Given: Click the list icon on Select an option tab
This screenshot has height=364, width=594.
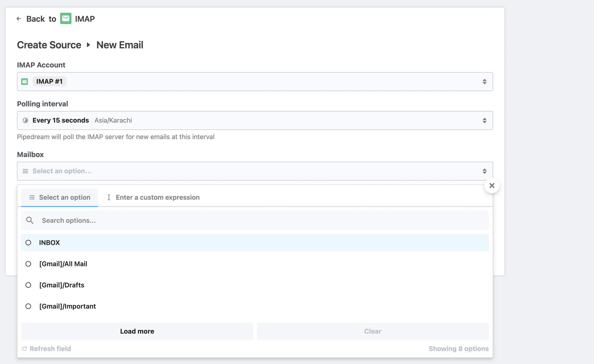Looking at the screenshot, I should click(x=32, y=197).
